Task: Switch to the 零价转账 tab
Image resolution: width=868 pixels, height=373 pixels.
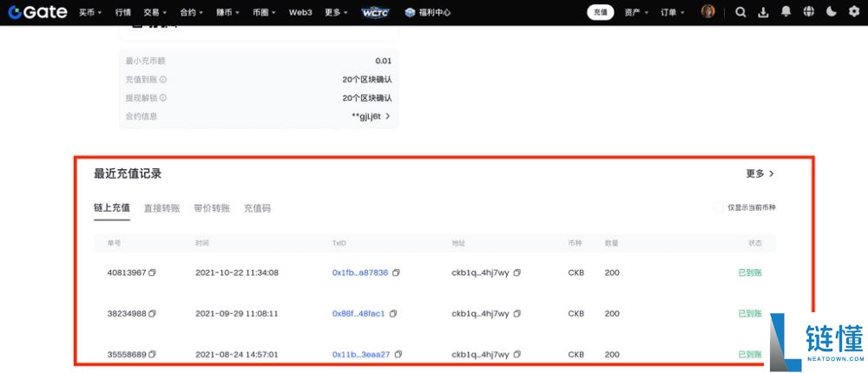Action: coord(212,209)
